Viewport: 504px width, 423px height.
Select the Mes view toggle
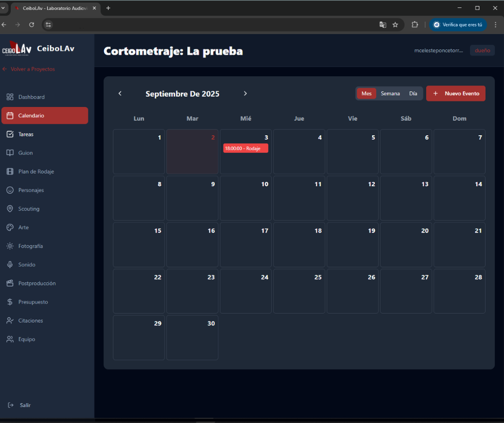pos(366,93)
